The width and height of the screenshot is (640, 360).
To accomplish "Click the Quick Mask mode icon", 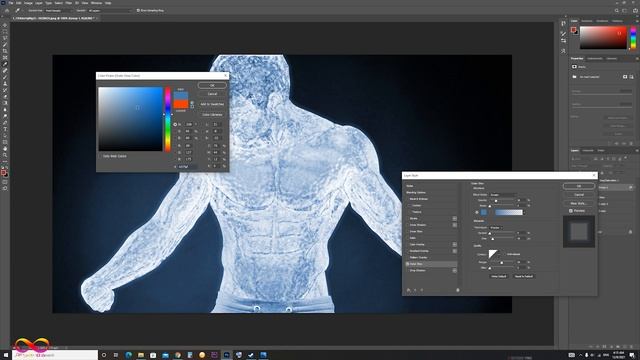I will pyautogui.click(x=5, y=182).
